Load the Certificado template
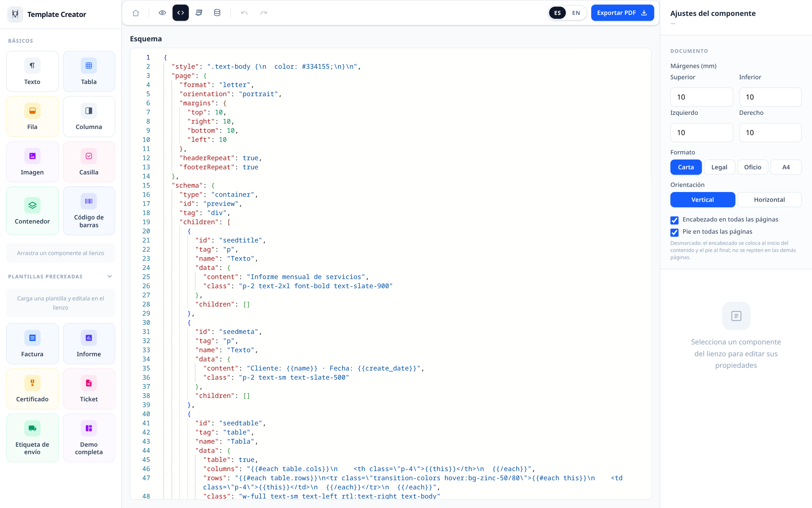812x508 pixels. pos(32,389)
